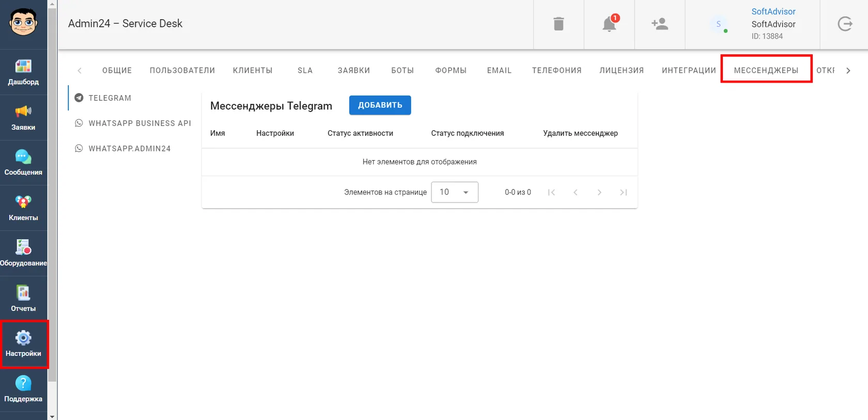Open the Сообщения sidebar section
The height and width of the screenshot is (420, 868).
point(23,163)
